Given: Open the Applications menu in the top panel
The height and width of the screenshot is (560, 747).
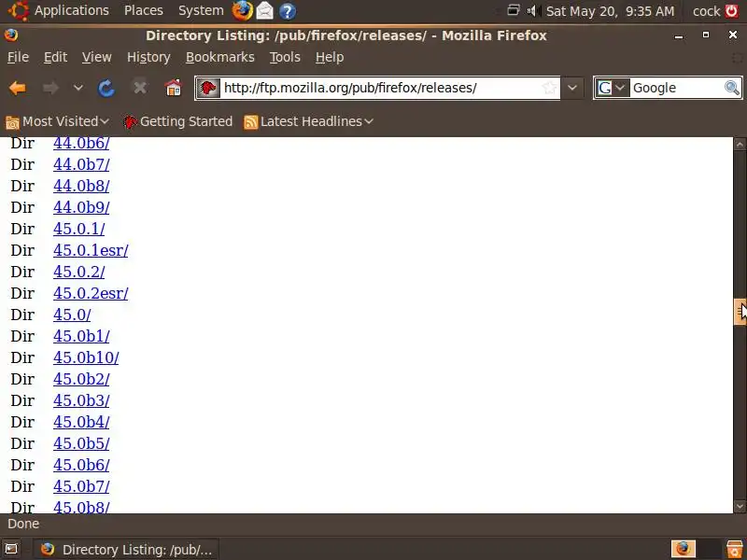Looking at the screenshot, I should click(x=59, y=10).
